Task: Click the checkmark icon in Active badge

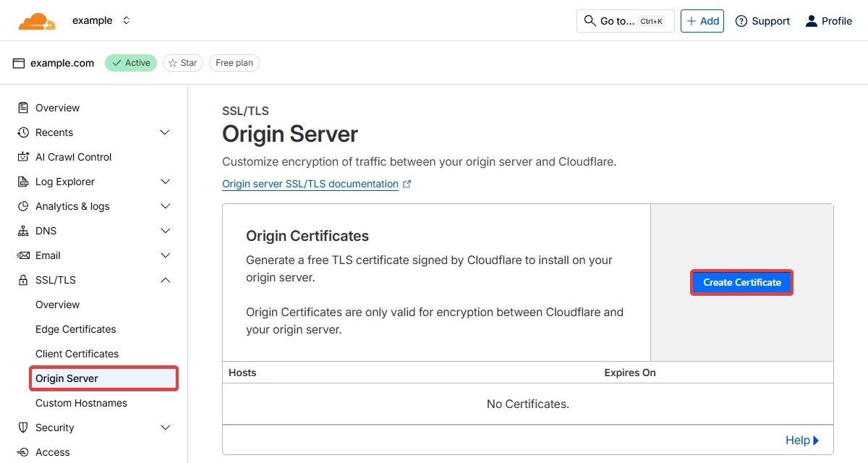Action: point(116,63)
